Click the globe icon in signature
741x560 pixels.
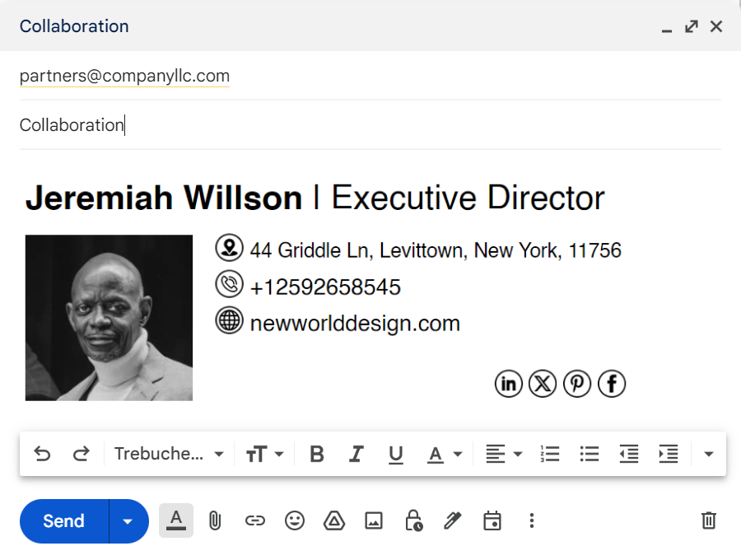tap(229, 320)
